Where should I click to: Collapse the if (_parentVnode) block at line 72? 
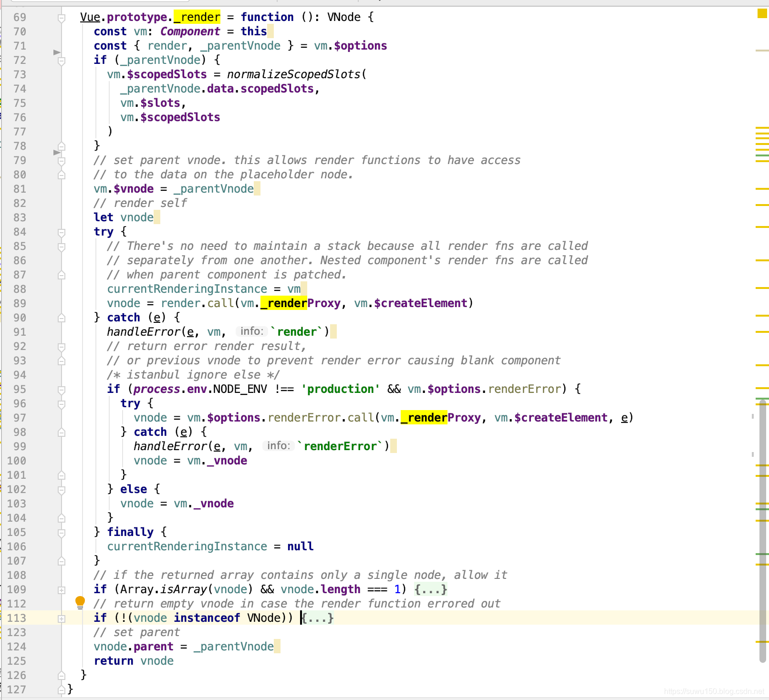62,61
